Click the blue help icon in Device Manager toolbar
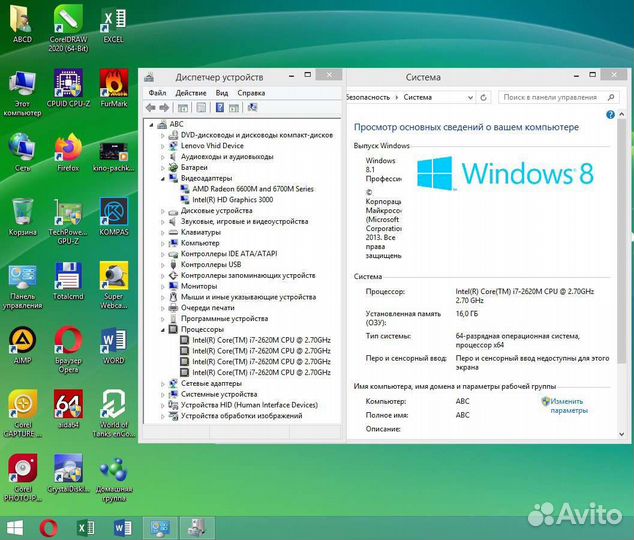 click(x=220, y=108)
